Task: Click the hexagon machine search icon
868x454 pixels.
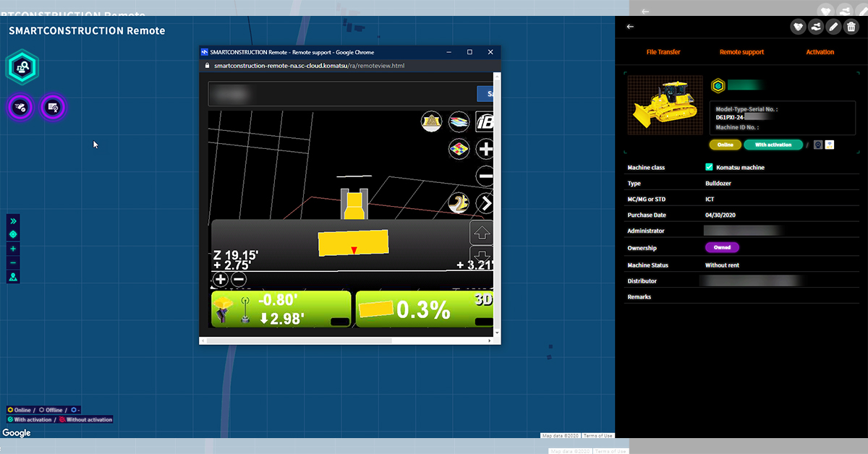Action: 22,67
